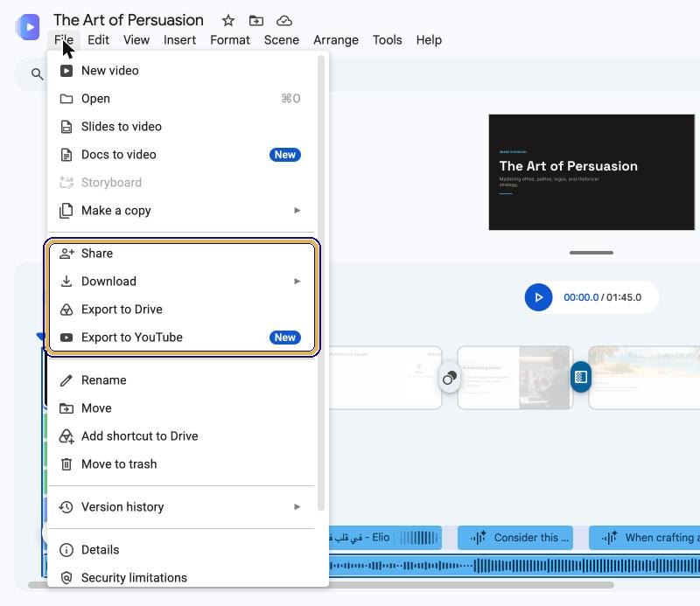Click the Export to Drive triangle icon

[x=66, y=310]
